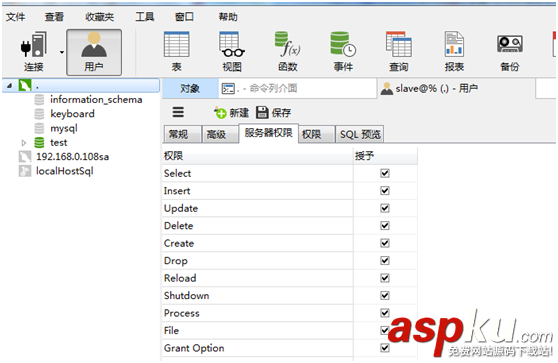Select the mysql database
The height and width of the screenshot is (363, 558).
tap(64, 128)
